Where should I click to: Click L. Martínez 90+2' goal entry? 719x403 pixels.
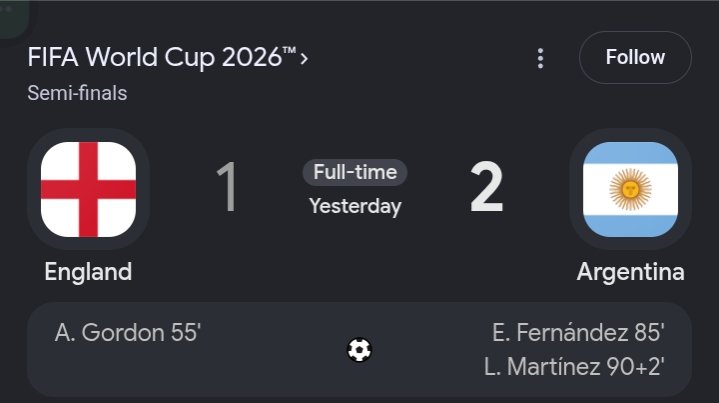point(574,367)
